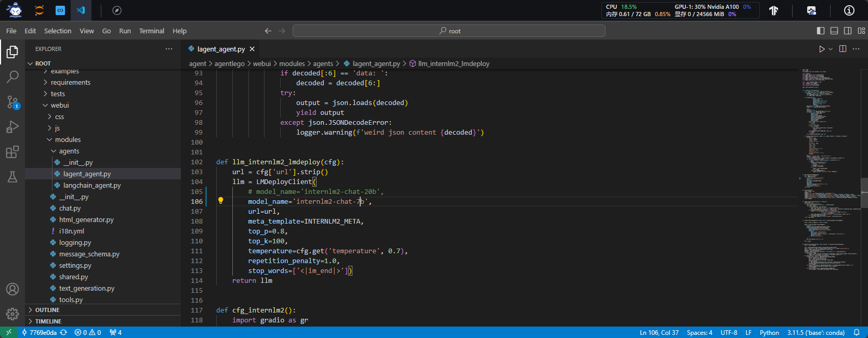The height and width of the screenshot is (338, 868).
Task: Open settings.py in the explorer
Action: click(103, 266)
